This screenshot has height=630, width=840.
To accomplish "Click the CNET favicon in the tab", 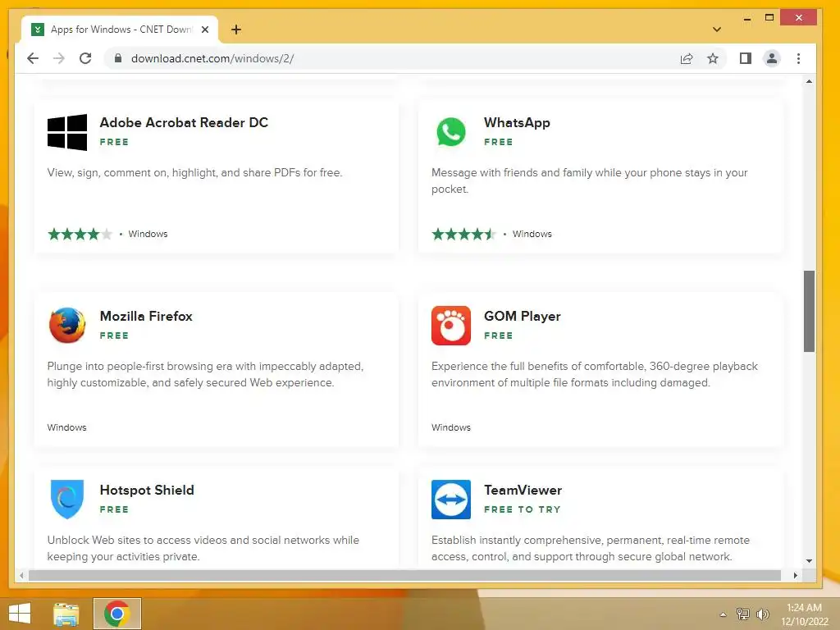I will click(38, 30).
